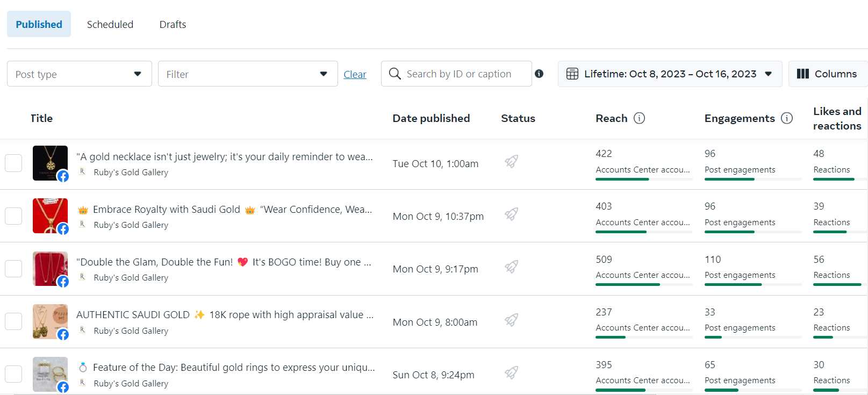This screenshot has width=868, height=395.
Task: Check the Embrace Royalty post checkbox
Action: (13, 216)
